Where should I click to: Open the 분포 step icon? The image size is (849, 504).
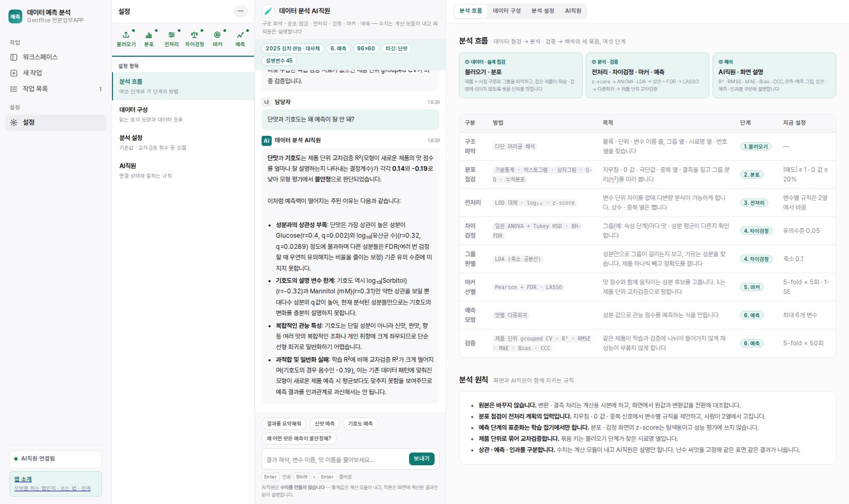click(x=149, y=39)
